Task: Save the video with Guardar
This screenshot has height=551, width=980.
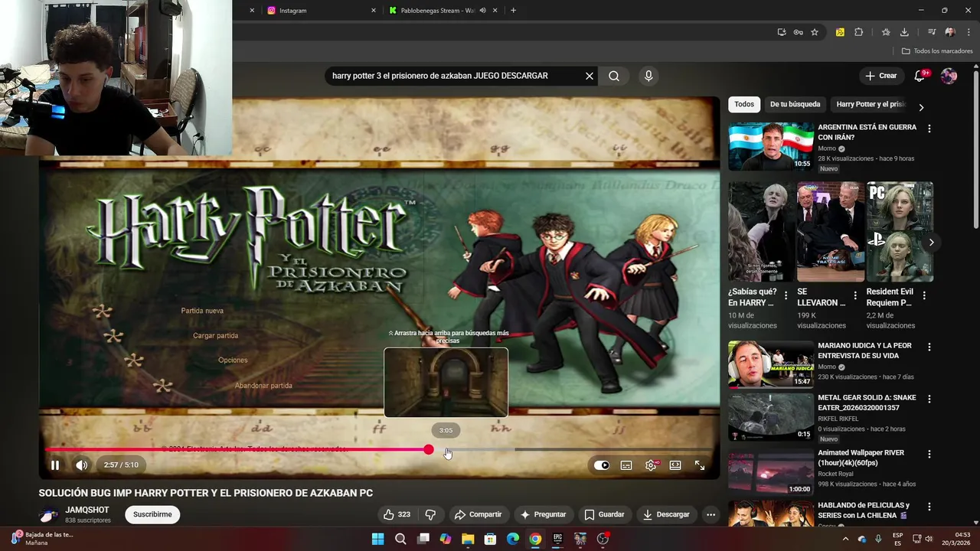Action: (604, 514)
